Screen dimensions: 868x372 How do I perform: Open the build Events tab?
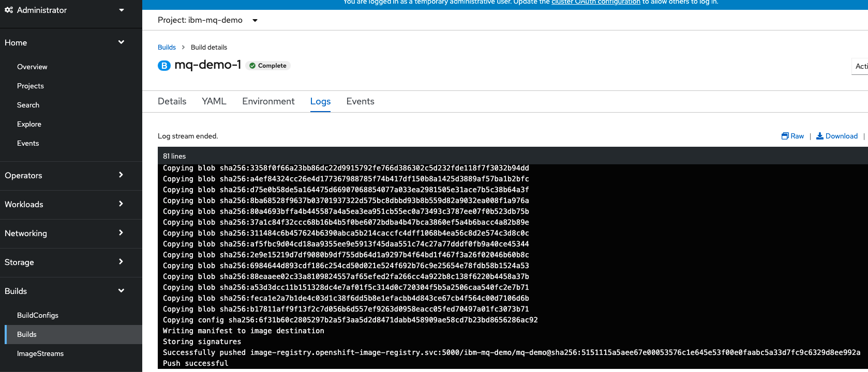(360, 101)
